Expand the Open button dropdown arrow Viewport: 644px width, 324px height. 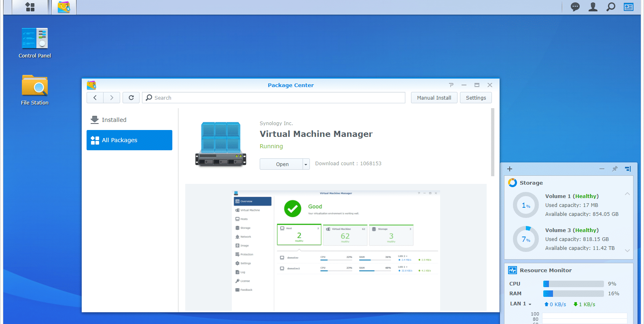tap(306, 164)
